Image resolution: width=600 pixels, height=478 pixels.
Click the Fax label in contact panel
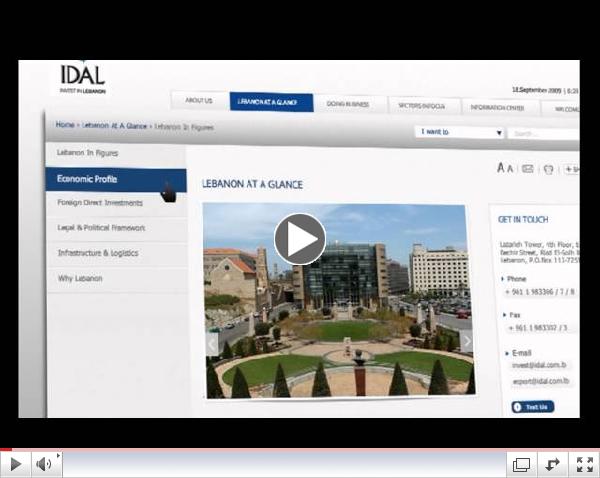point(515,315)
